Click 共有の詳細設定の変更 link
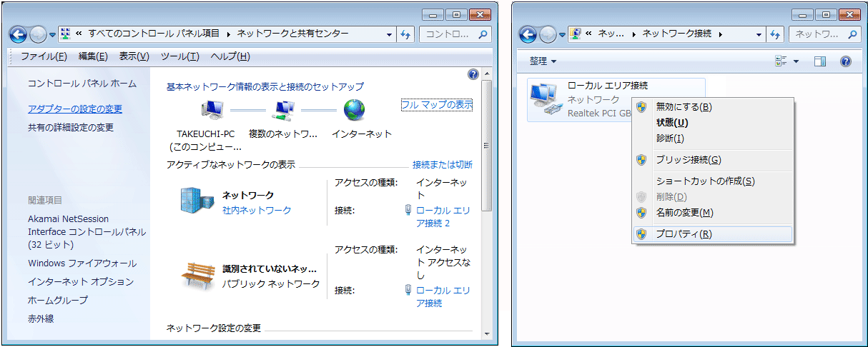The width and height of the screenshot is (868, 347). tap(71, 128)
